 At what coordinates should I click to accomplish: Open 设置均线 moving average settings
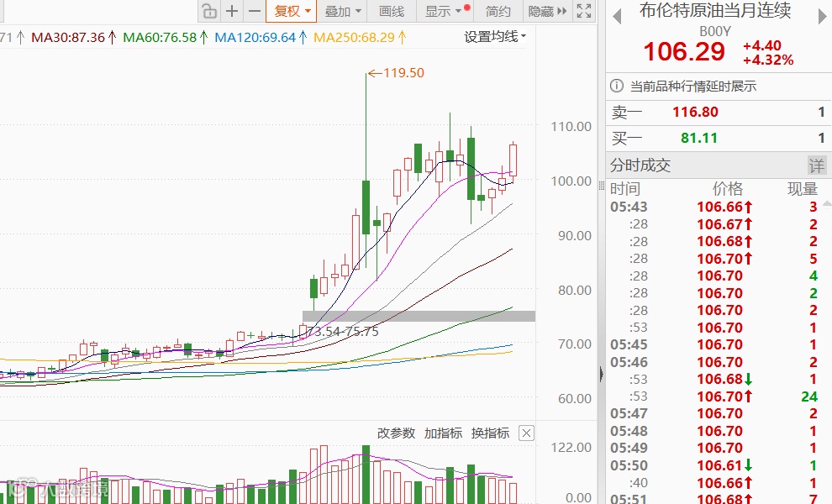(495, 37)
